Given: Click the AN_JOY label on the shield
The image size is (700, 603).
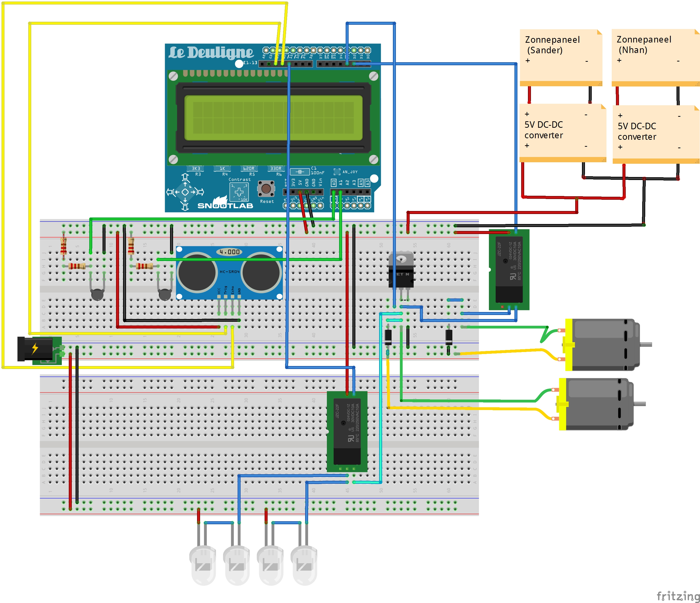Looking at the screenshot, I should pos(350,172).
